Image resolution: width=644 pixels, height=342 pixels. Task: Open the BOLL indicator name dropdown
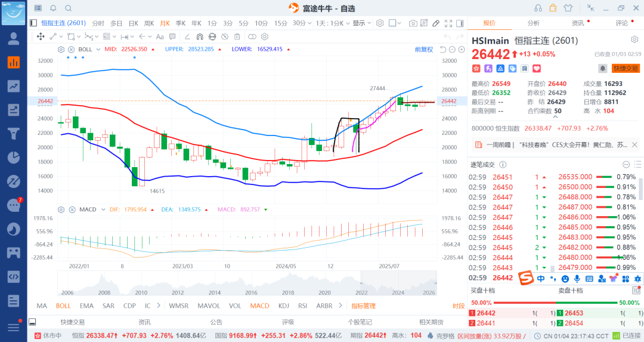[x=98, y=50]
